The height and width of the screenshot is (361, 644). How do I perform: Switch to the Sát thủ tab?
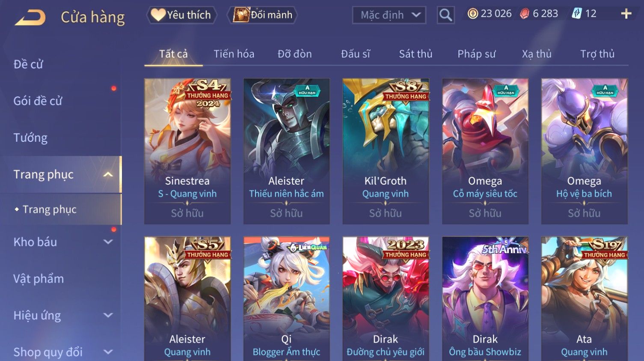(415, 54)
